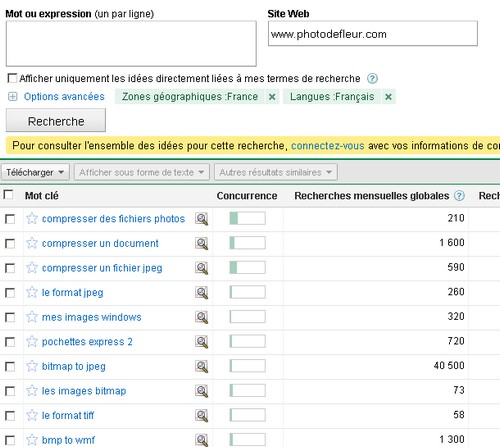This screenshot has height=447, width=500.
Task: Click the Langues :Français tag
Action: [332, 97]
